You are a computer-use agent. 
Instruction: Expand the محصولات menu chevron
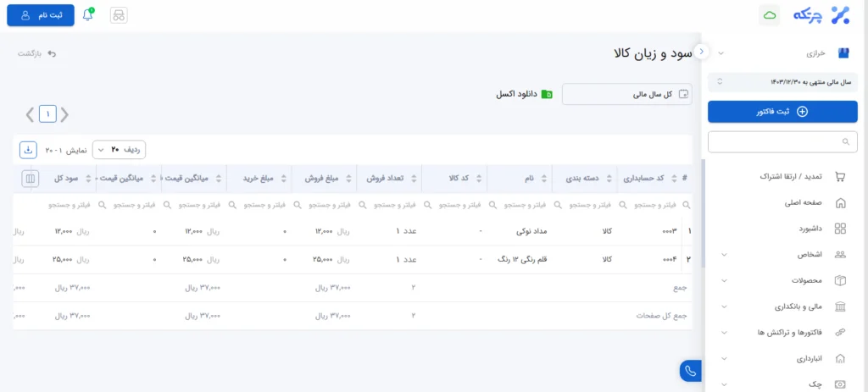click(x=724, y=281)
